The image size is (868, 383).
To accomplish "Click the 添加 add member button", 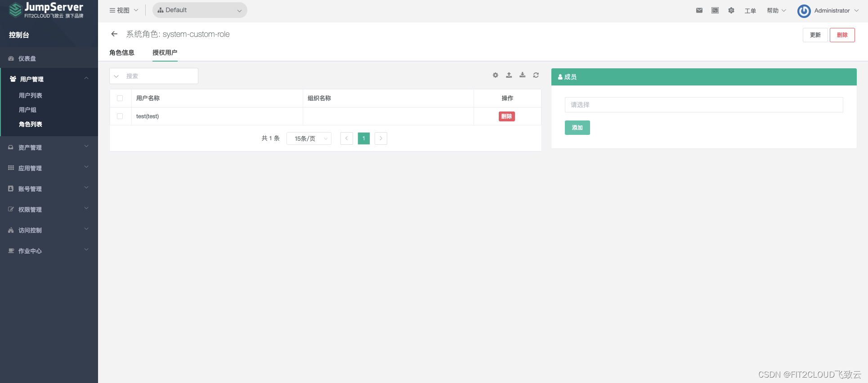I will [577, 128].
